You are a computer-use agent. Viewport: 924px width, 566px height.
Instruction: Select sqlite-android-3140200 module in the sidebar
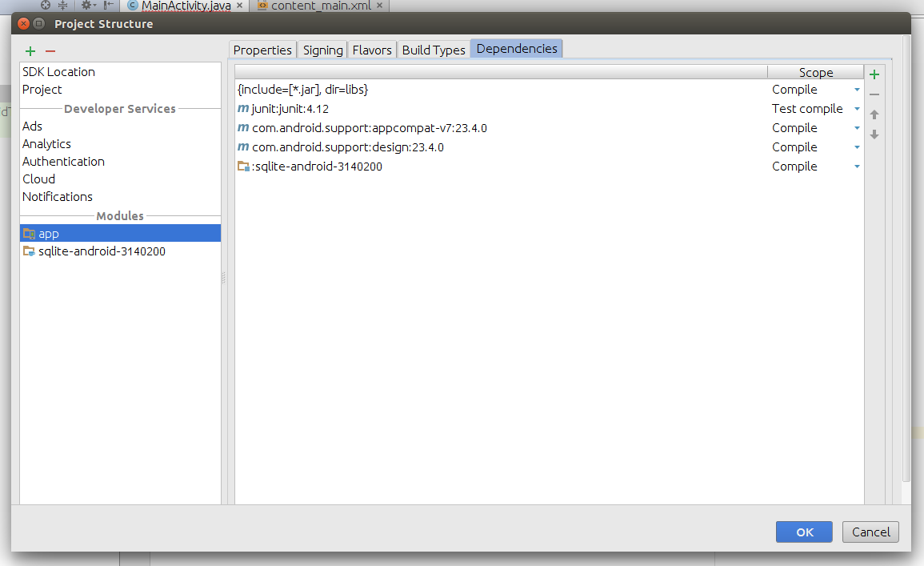coord(102,251)
